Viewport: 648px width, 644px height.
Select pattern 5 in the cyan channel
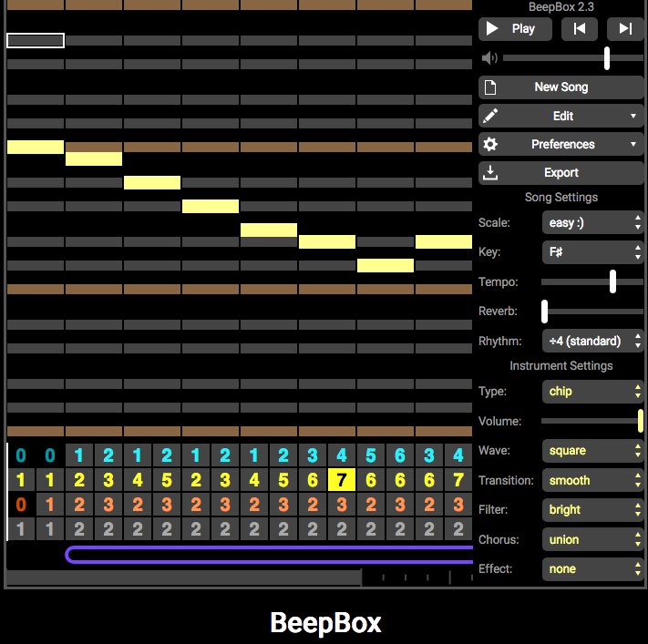tap(371, 455)
